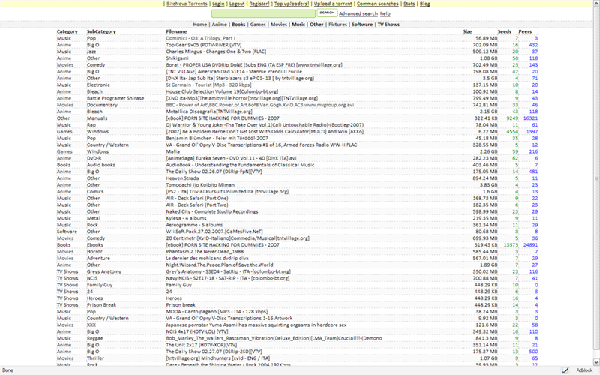Viewport: 600px width, 375px height.
Task: Sort by the Seeds column header
Action: [x=504, y=32]
